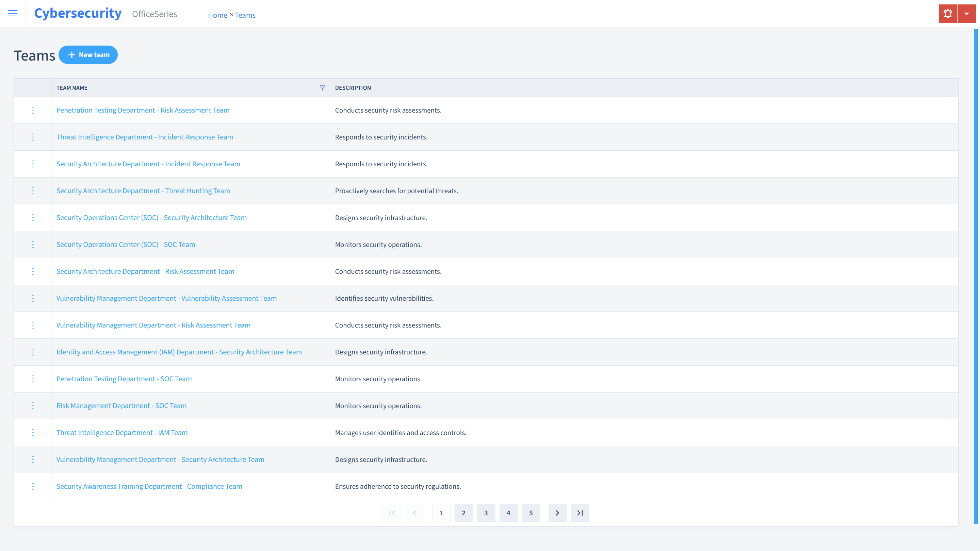This screenshot has width=980, height=551.
Task: Open Threat Intelligence Department IAM Team link
Action: pyautogui.click(x=122, y=433)
